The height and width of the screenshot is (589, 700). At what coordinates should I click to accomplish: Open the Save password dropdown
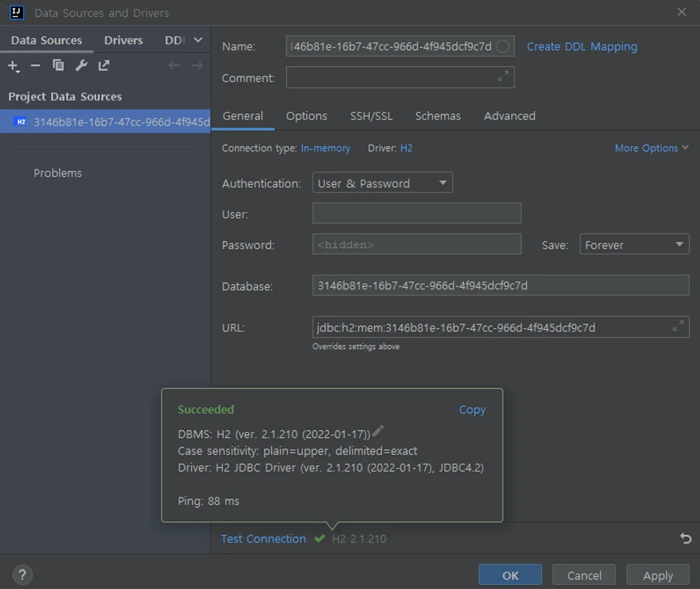pyautogui.click(x=634, y=245)
